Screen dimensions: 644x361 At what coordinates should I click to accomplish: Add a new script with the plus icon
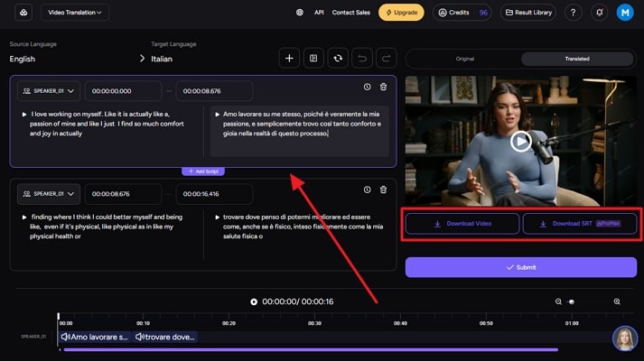[289, 59]
